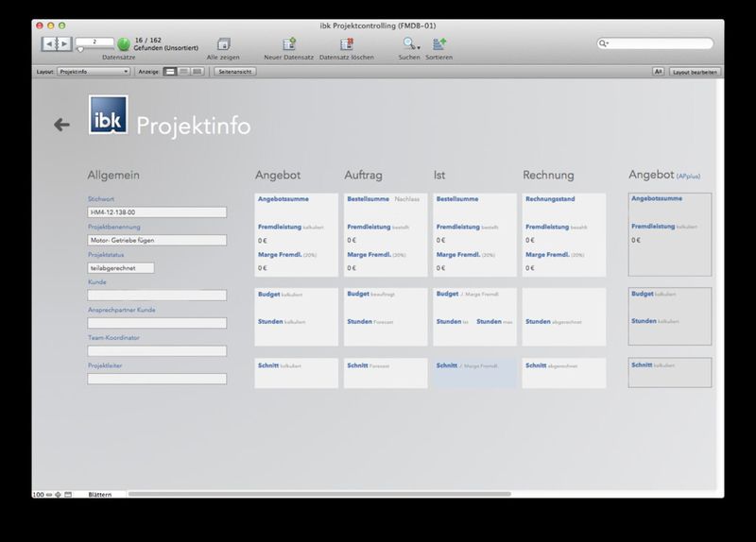Go to the next record in the book
Screen dimensions: 756x542
[x=64, y=43]
